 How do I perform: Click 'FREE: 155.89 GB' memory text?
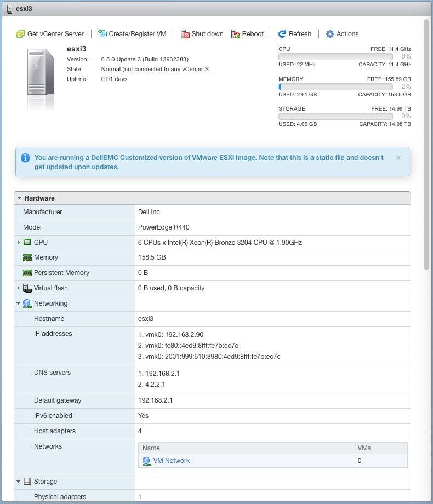[389, 79]
